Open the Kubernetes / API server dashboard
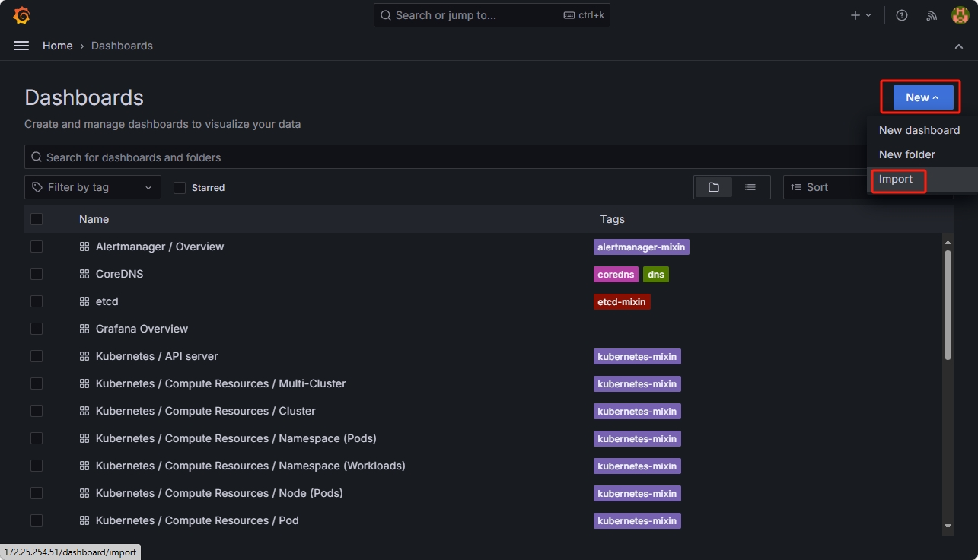Viewport: 978px width, 560px height. point(157,356)
